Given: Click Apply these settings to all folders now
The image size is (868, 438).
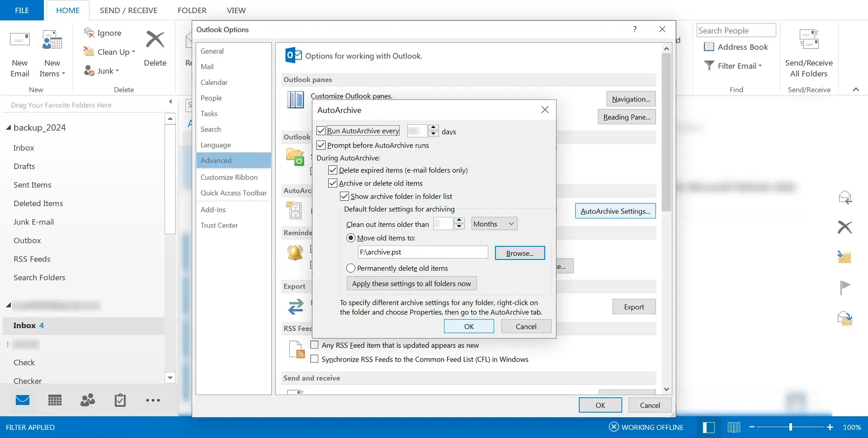Looking at the screenshot, I should pyautogui.click(x=411, y=283).
